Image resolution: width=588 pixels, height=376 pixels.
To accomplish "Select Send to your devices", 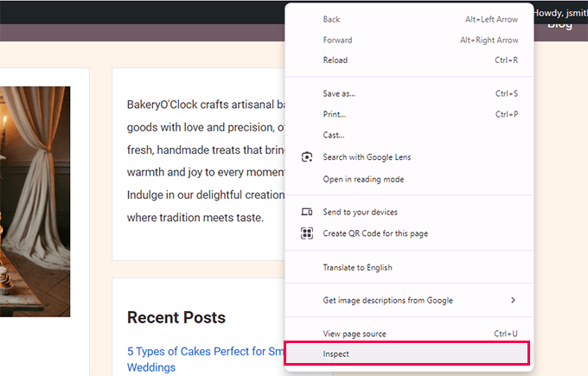I will pos(361,212).
